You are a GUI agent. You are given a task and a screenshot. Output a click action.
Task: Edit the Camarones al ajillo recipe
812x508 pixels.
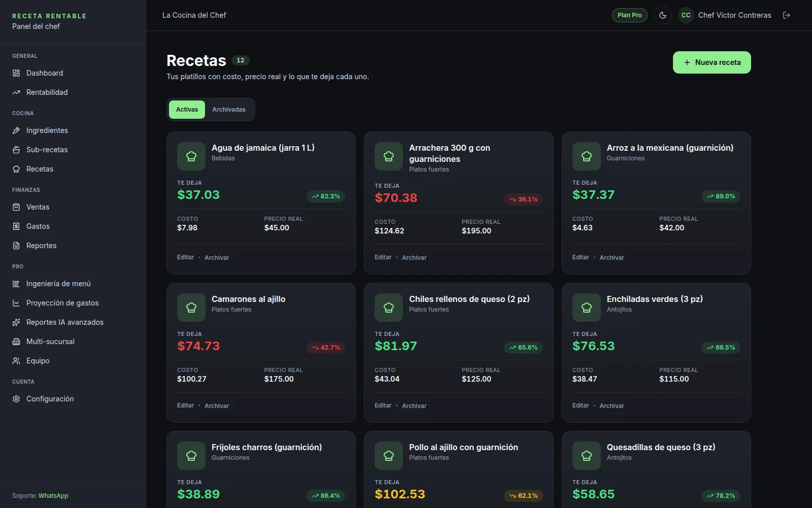pos(185,405)
